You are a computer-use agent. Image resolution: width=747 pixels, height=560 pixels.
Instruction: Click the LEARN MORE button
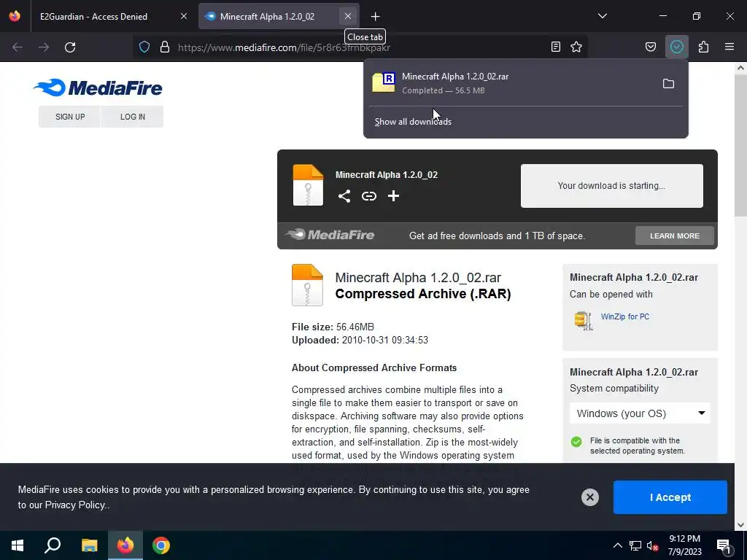(675, 236)
